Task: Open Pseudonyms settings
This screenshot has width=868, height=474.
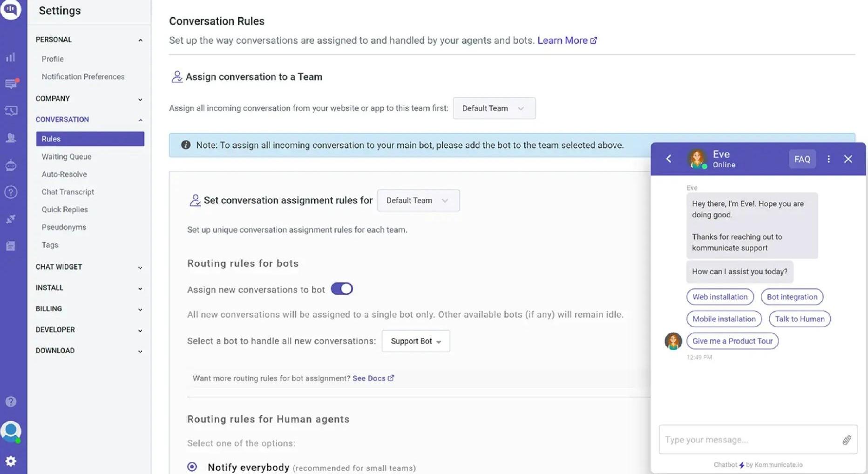Action: (64, 227)
